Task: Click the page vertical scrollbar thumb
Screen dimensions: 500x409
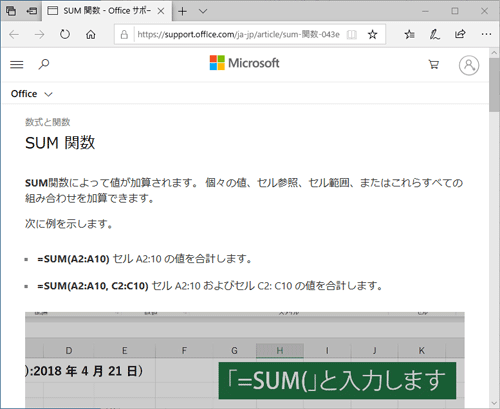Action: (494, 85)
